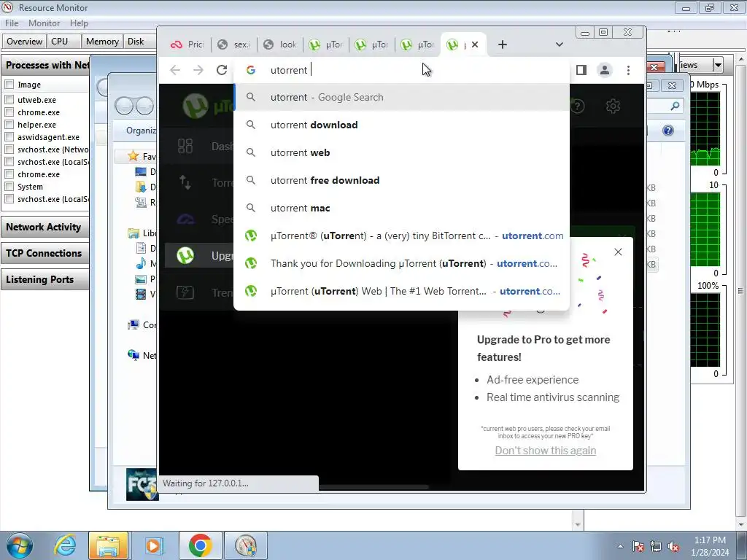The height and width of the screenshot is (560, 747).
Task: Expand Chrome tab search chevron
Action: click(x=560, y=44)
